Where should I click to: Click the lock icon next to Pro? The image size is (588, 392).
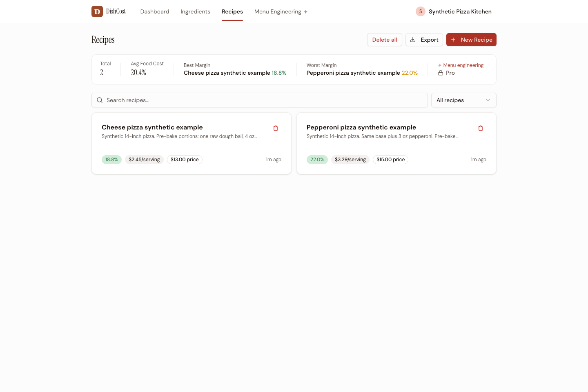coord(441,73)
